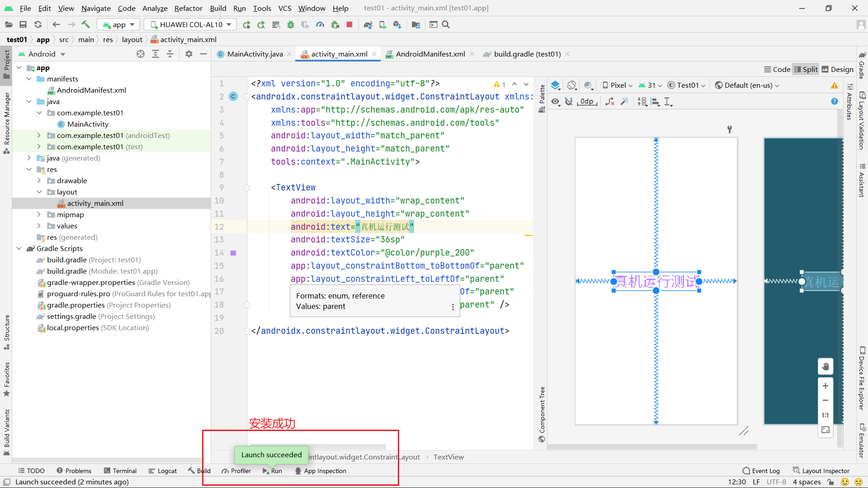
Task: Select the pan hand tool in design view
Action: [x=825, y=366]
